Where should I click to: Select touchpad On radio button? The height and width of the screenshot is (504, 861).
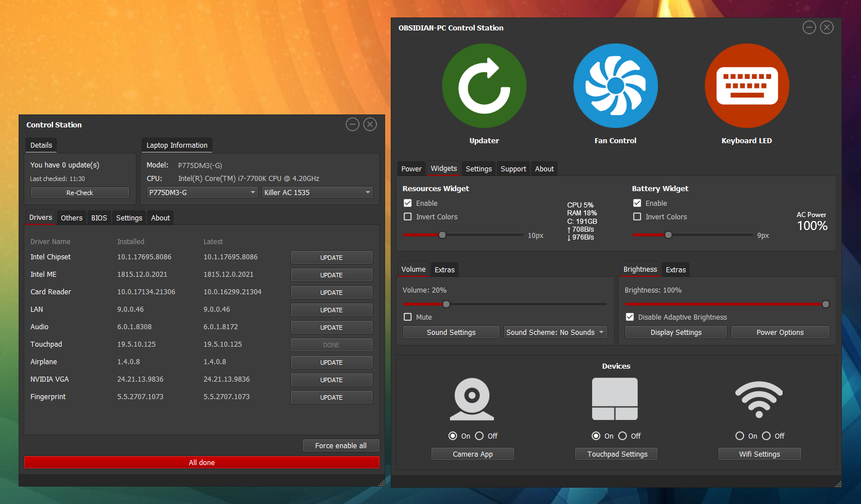click(596, 436)
